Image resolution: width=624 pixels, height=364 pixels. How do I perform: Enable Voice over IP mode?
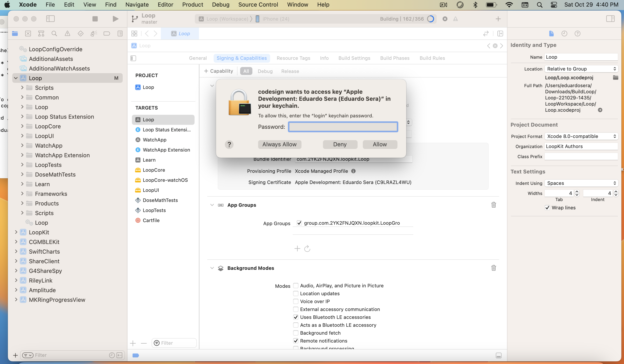click(x=296, y=301)
